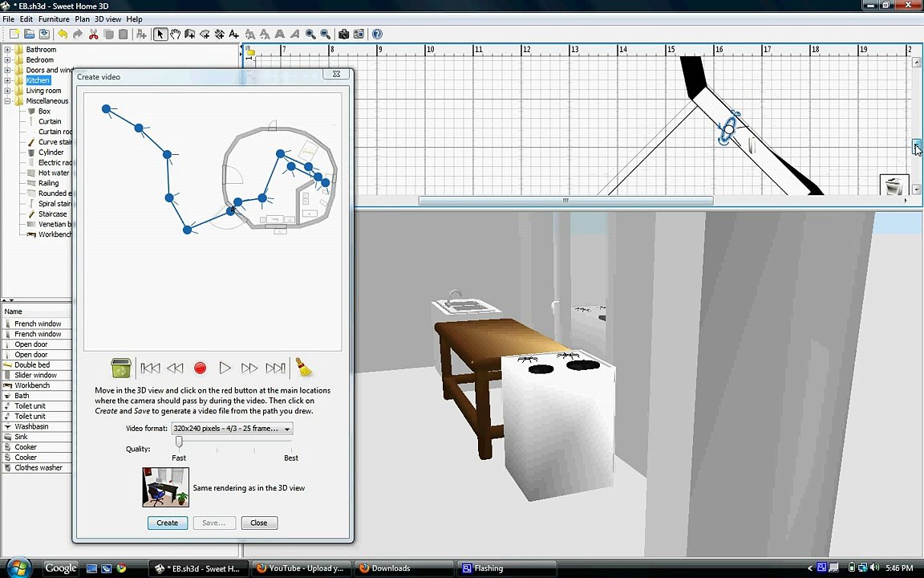Click the Close button in video dialog
Screen dimensions: 924x578
[258, 523]
